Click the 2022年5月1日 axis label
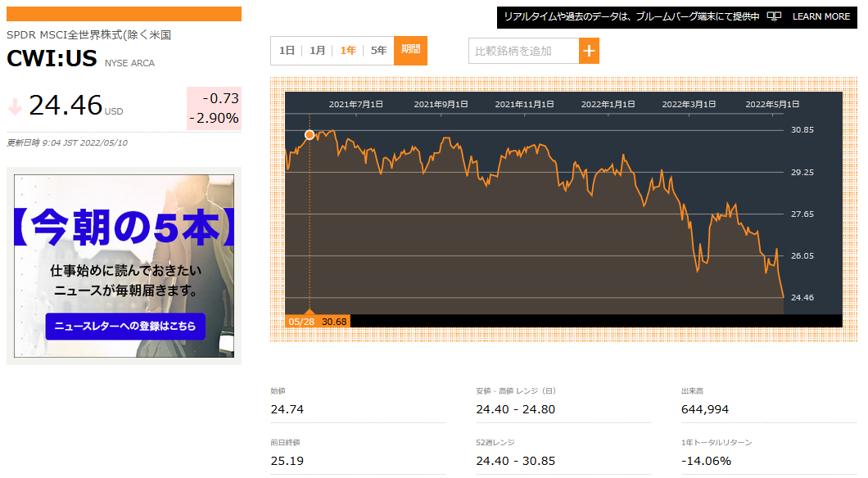 [x=772, y=104]
